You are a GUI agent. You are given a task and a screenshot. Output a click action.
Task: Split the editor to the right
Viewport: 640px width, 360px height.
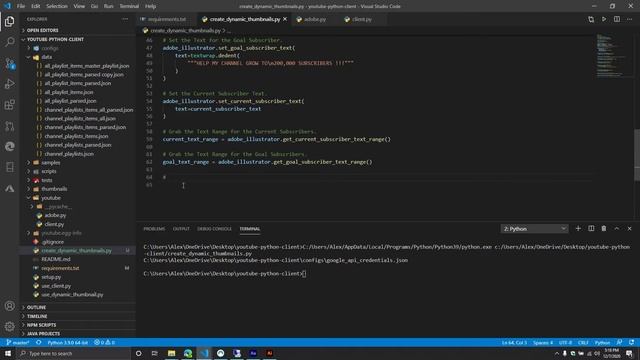coord(617,19)
